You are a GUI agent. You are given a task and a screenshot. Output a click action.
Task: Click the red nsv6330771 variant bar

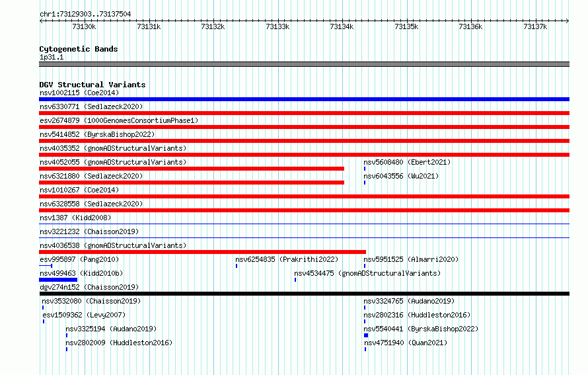click(x=304, y=113)
